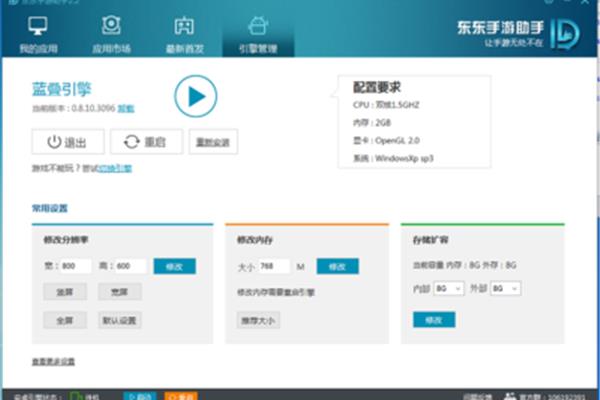Click the 宽 width field showing 800

tap(76, 266)
